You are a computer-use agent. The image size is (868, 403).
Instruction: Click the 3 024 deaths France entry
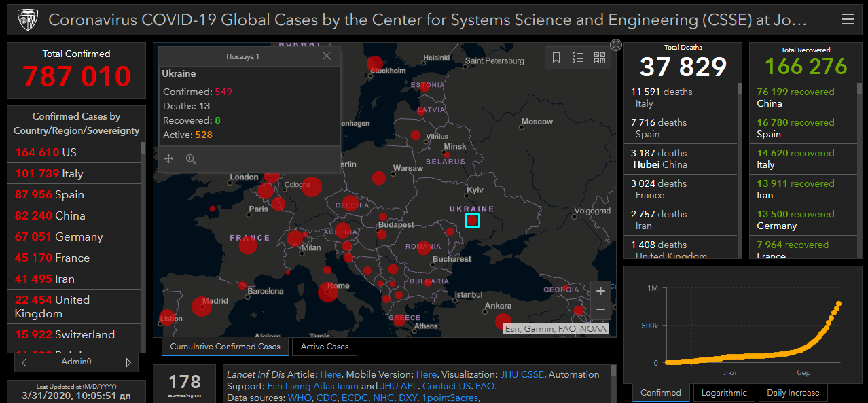tap(680, 189)
